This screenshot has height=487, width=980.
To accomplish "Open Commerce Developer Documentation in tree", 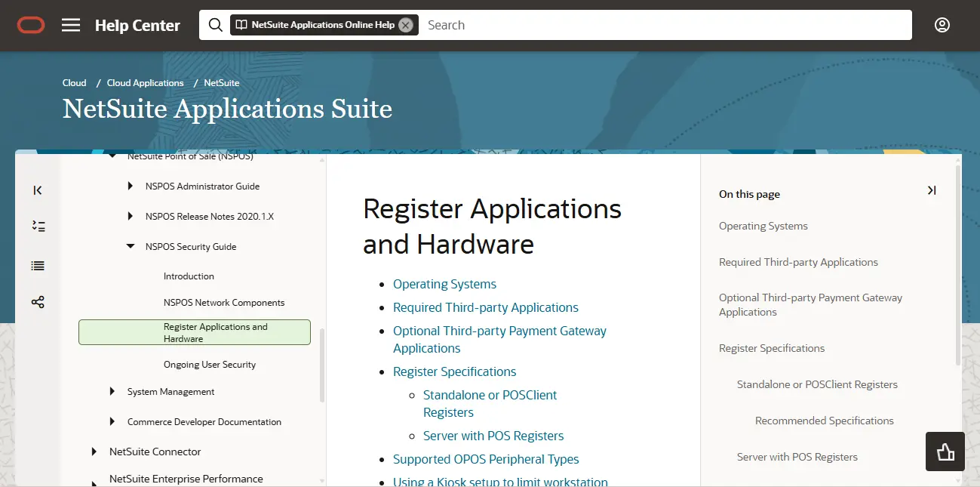I will (204, 422).
